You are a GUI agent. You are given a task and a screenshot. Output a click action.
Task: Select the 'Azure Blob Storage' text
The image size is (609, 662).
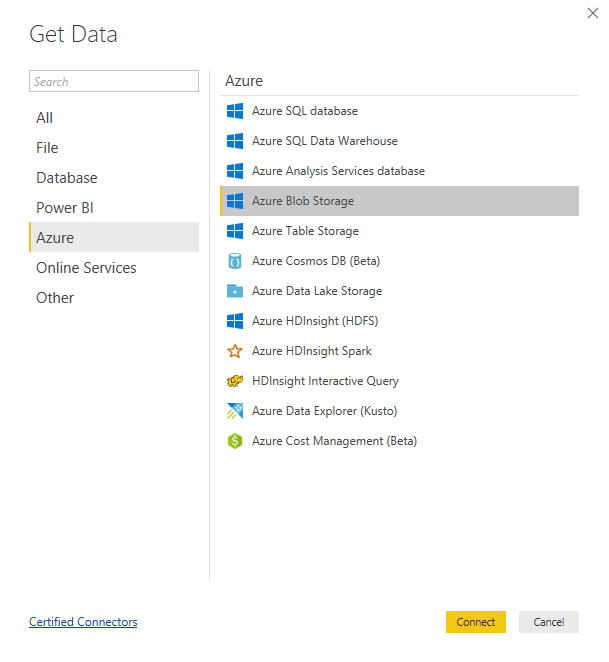coord(303,201)
